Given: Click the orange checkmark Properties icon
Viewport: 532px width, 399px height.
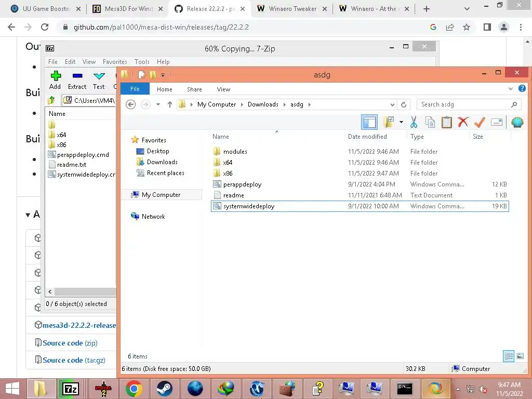Looking at the screenshot, I should (x=480, y=122).
